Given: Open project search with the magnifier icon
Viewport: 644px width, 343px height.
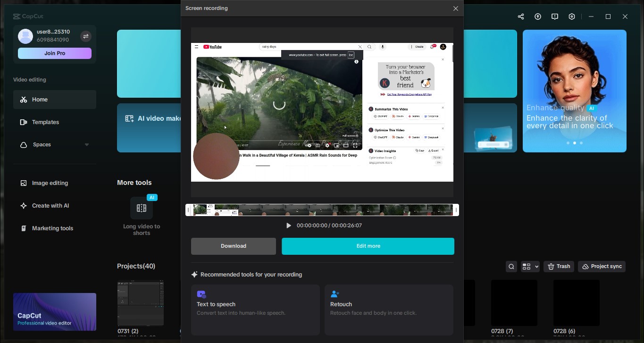Looking at the screenshot, I should (511, 267).
